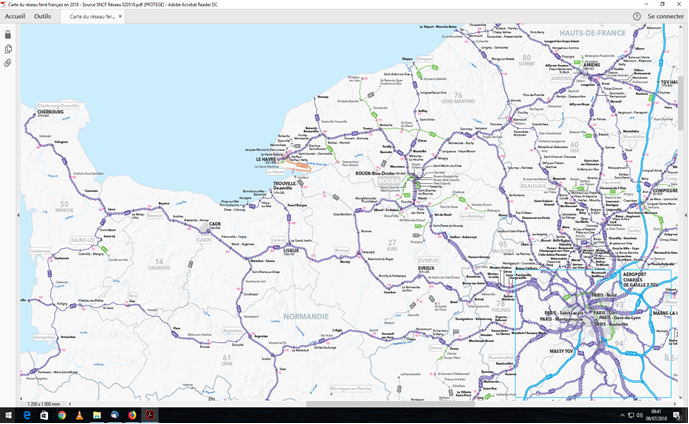Click the Se connecter sign-in button

coord(666,16)
